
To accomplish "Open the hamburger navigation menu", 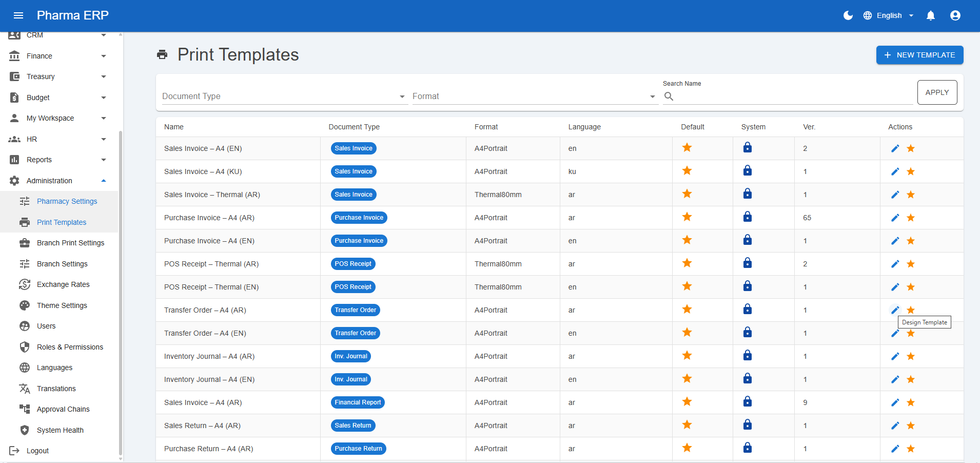I will 18,15.
